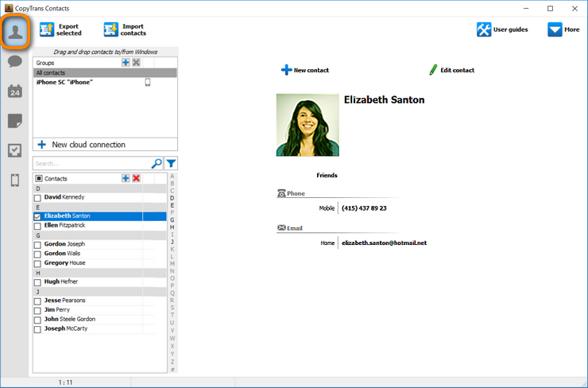
Task: Open User guides
Action: [x=502, y=29]
